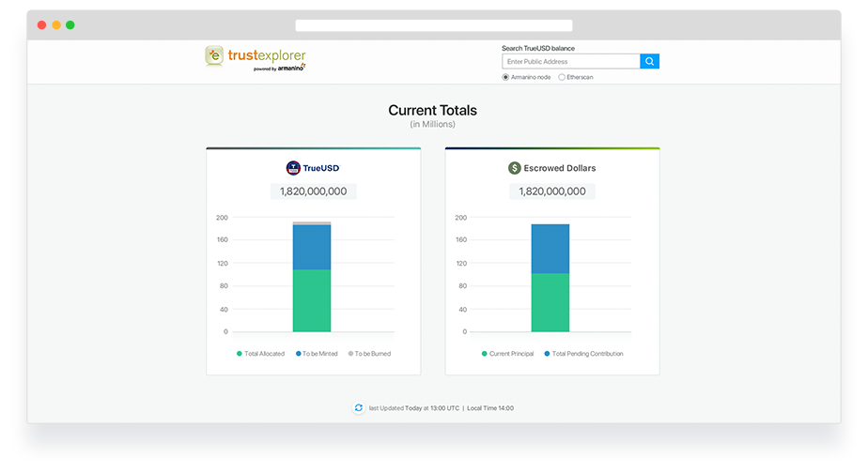This screenshot has width=868, height=474.
Task: Click the trustexplorer logo icon
Action: [x=215, y=56]
